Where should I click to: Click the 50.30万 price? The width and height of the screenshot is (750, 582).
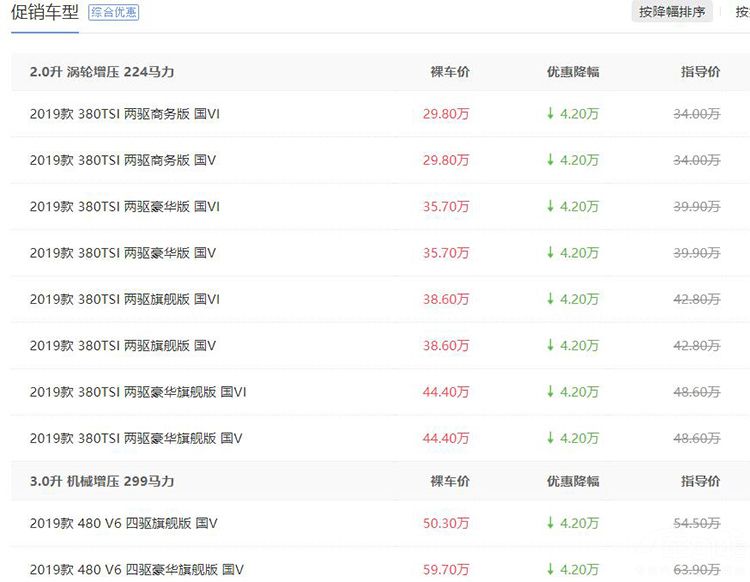pyautogui.click(x=446, y=523)
